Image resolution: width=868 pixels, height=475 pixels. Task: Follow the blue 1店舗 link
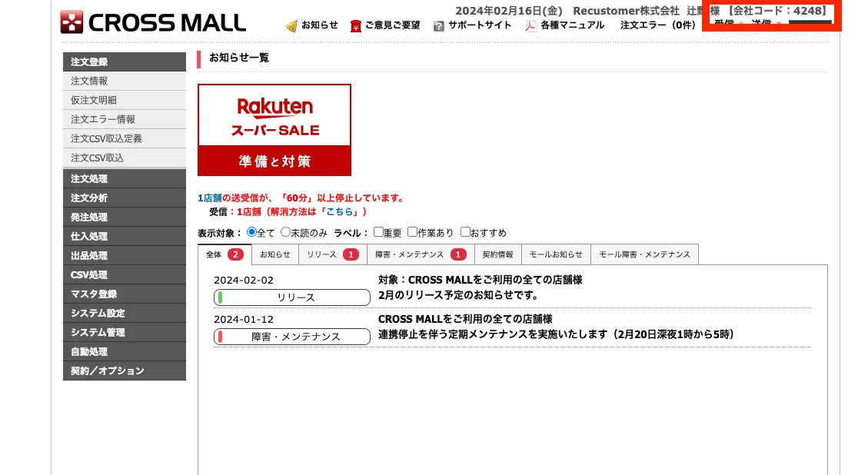tap(209, 198)
